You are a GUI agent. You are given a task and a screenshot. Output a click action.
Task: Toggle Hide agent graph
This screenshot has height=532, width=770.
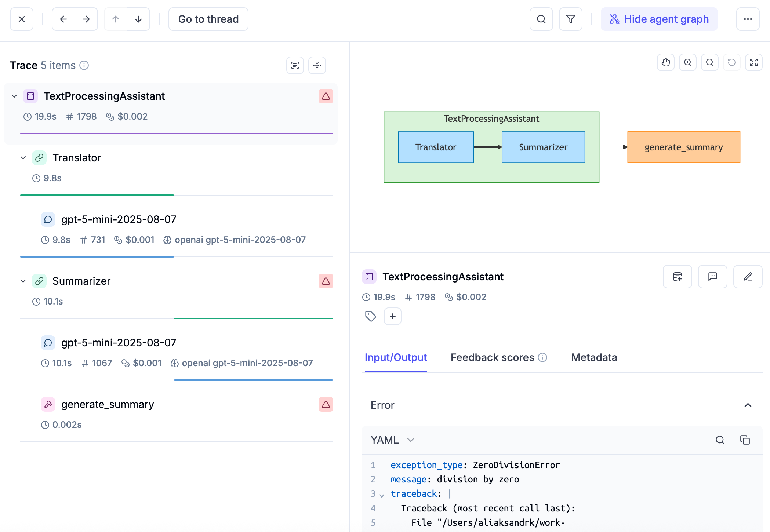click(x=659, y=19)
